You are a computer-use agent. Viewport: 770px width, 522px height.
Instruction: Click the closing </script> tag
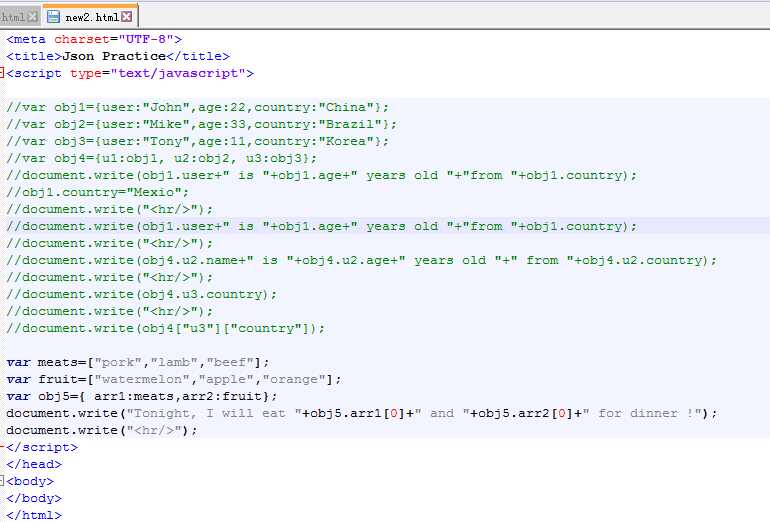[42, 447]
